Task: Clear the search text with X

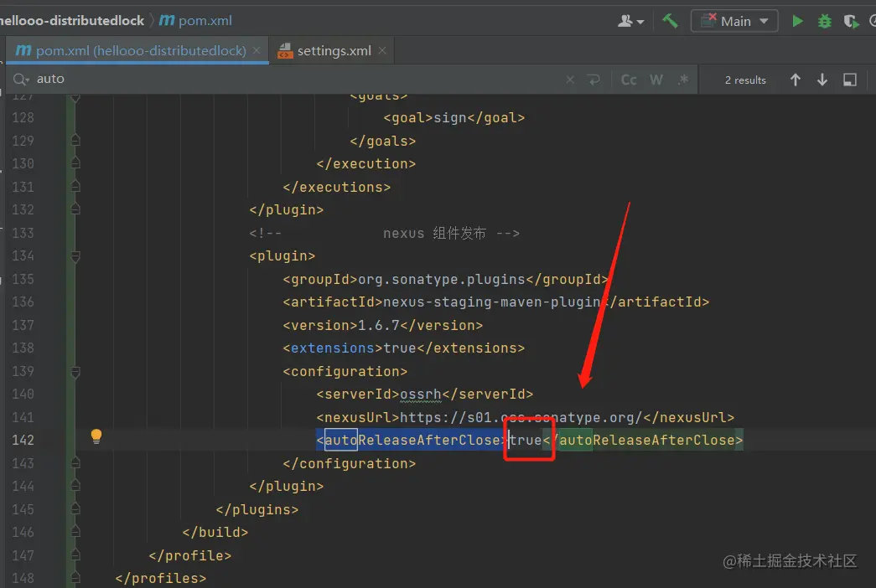Action: [x=570, y=80]
